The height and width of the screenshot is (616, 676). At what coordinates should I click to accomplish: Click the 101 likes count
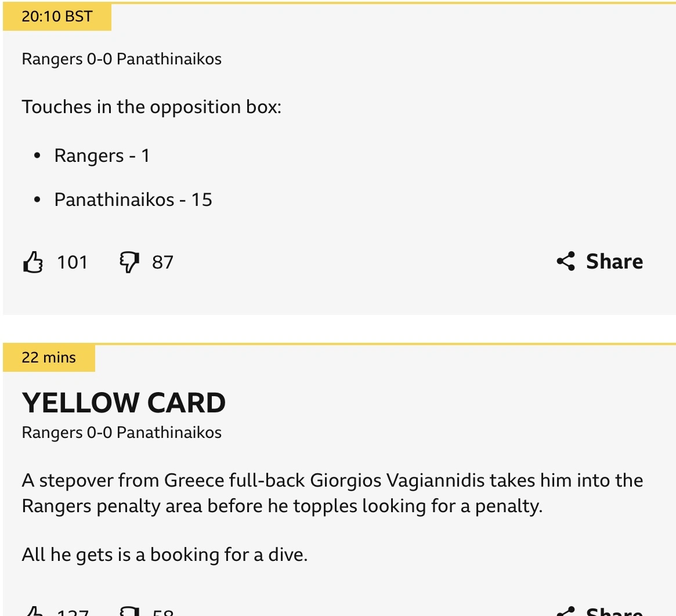[73, 262]
